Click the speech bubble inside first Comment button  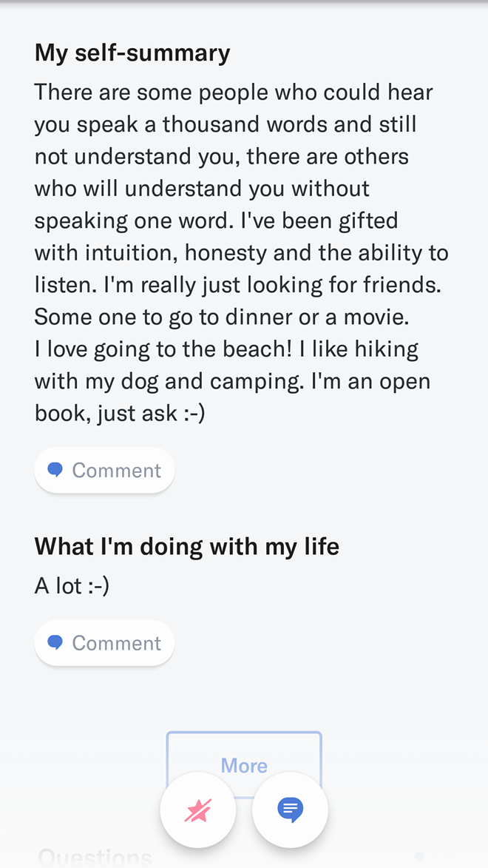[55, 469]
